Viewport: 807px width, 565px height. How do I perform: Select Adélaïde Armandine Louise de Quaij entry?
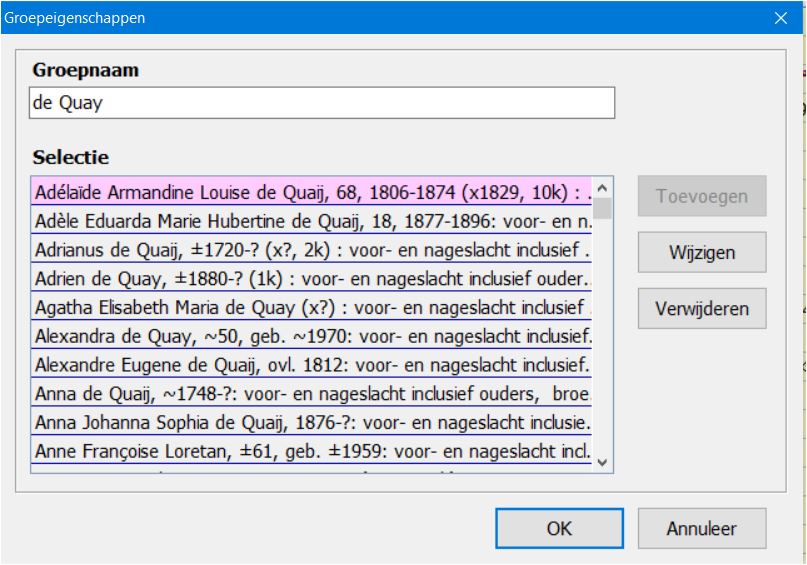coord(312,190)
